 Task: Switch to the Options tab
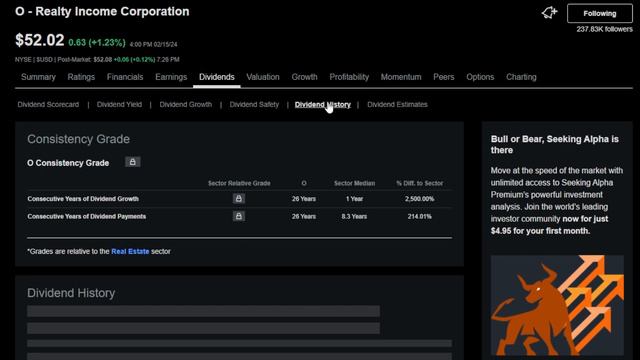pos(480,77)
